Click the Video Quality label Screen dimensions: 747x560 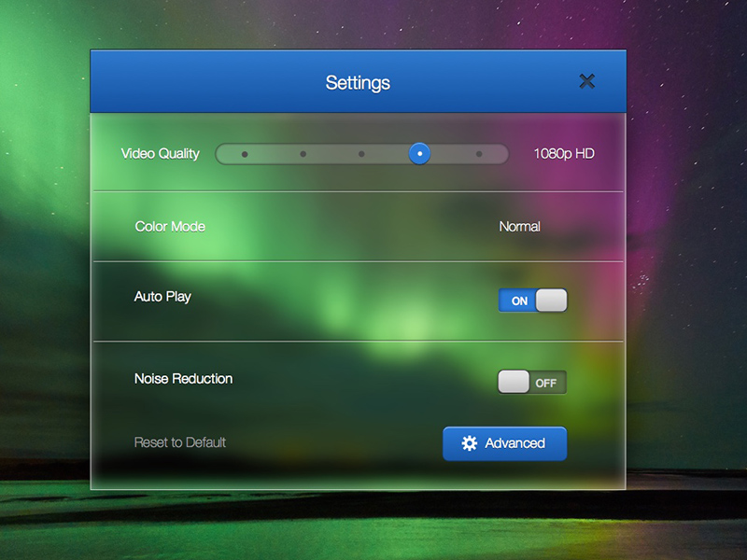pyautogui.click(x=161, y=154)
